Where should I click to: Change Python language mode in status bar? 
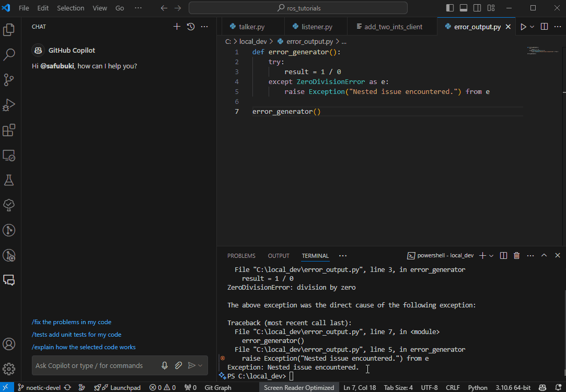[478, 387]
